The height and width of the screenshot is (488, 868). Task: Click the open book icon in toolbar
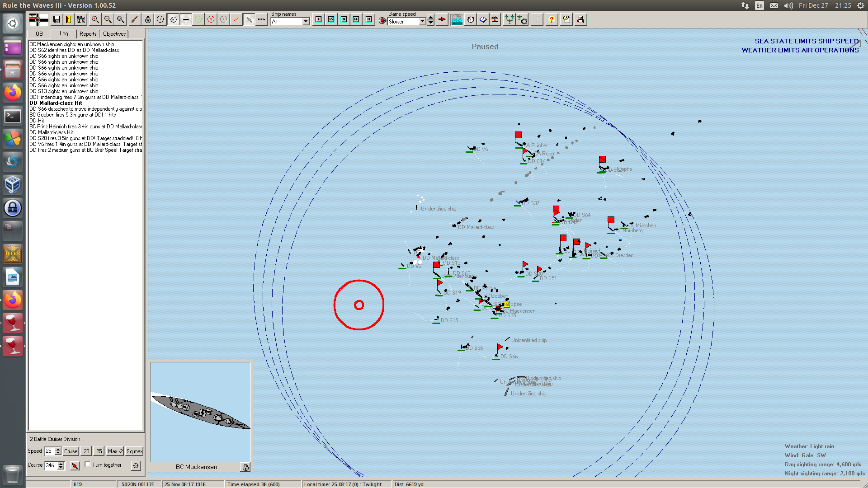point(483,19)
